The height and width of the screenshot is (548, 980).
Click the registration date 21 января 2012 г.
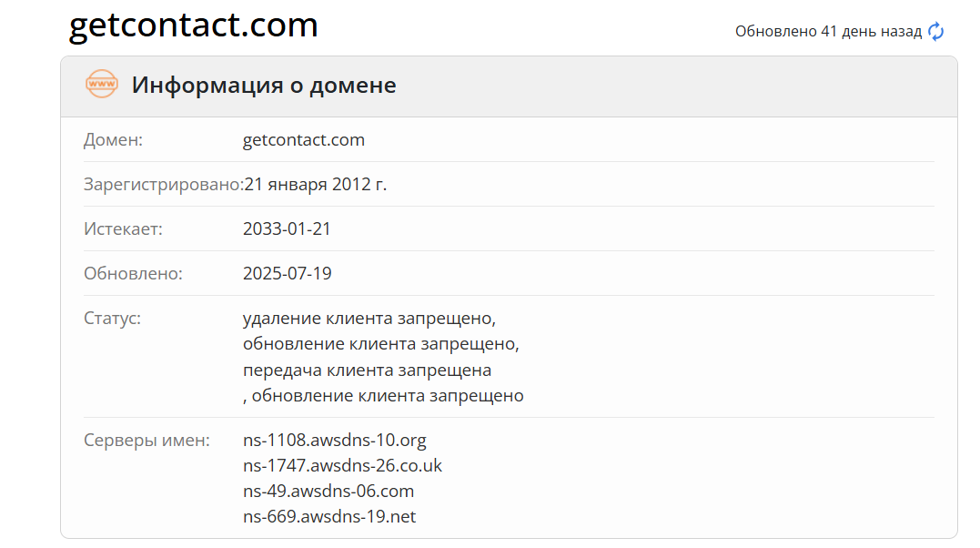click(316, 185)
